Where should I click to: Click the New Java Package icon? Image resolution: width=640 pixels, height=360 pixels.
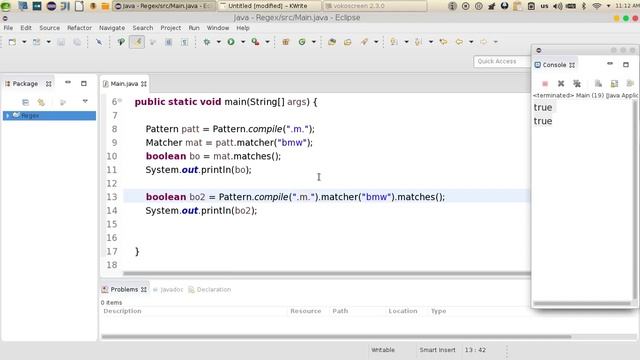(286, 42)
